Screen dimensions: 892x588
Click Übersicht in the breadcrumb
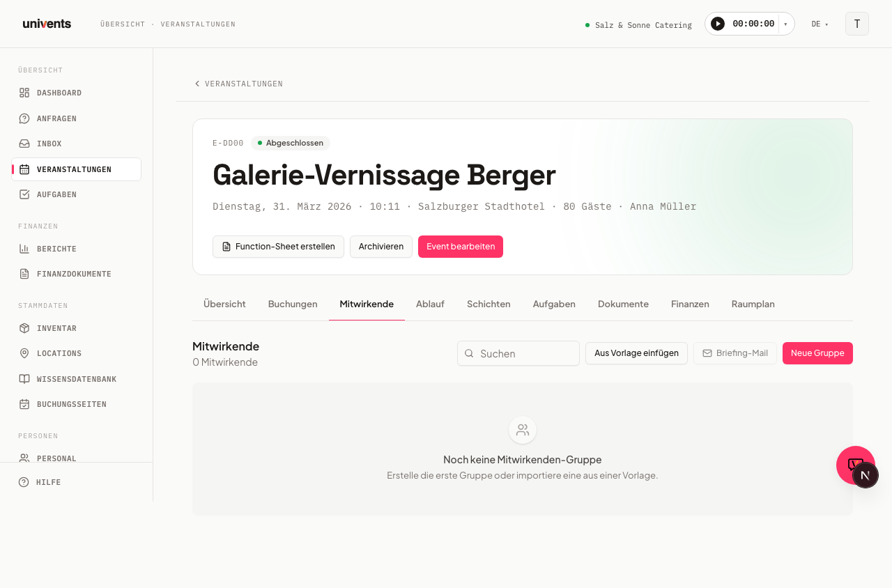pyautogui.click(x=123, y=24)
